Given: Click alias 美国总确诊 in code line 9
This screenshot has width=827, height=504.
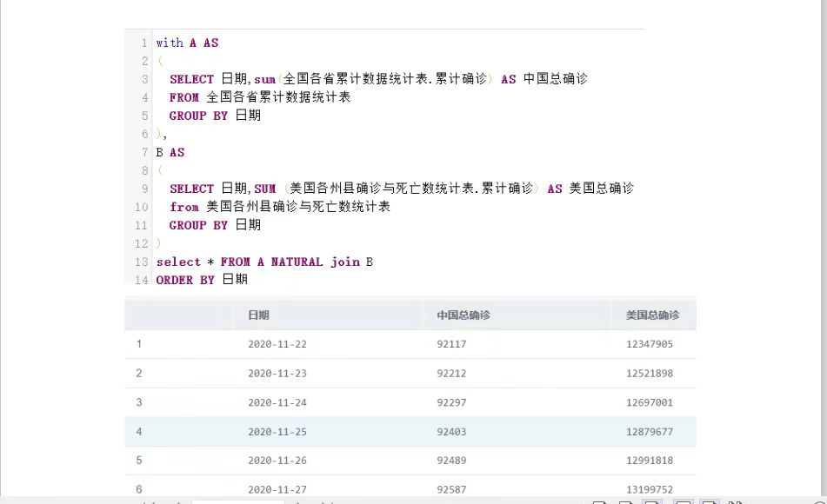Looking at the screenshot, I should click(x=602, y=189).
